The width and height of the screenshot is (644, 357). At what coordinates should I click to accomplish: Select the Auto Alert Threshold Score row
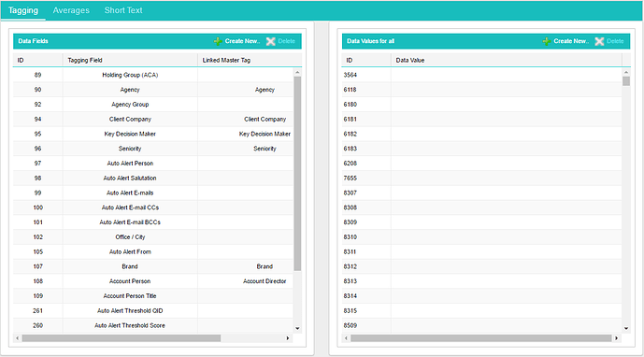pyautogui.click(x=153, y=325)
